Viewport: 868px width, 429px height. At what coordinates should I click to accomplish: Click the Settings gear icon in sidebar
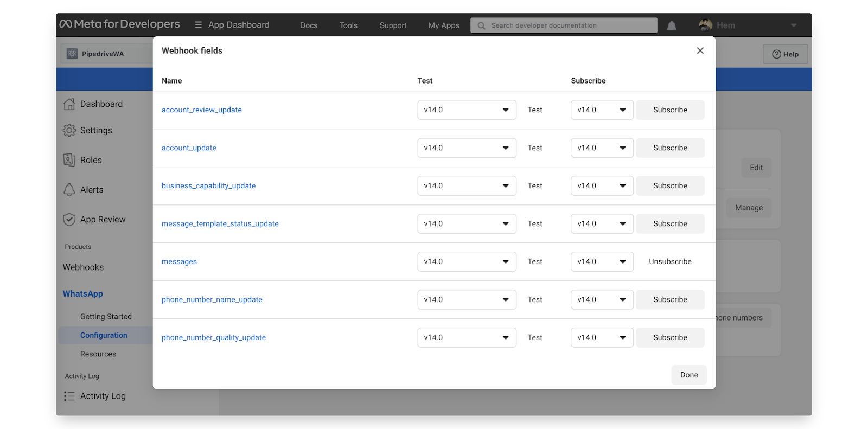pyautogui.click(x=69, y=131)
